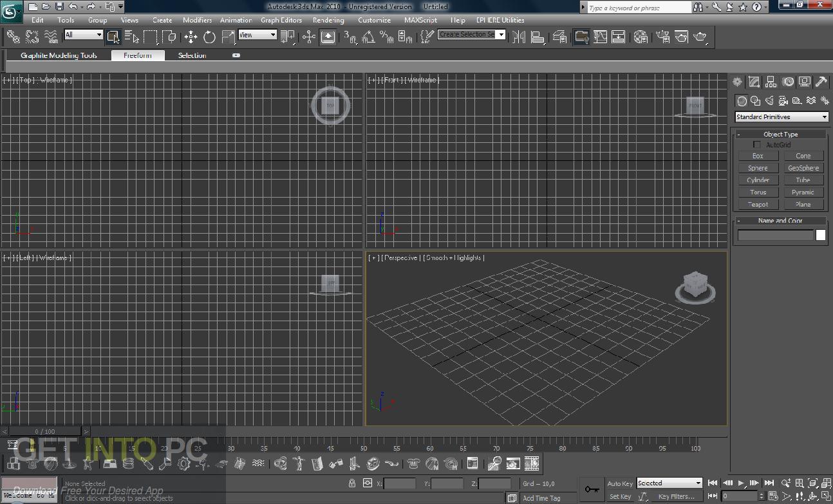The image size is (833, 504).
Task: Toggle the 3D Snaps button
Action: (350, 37)
